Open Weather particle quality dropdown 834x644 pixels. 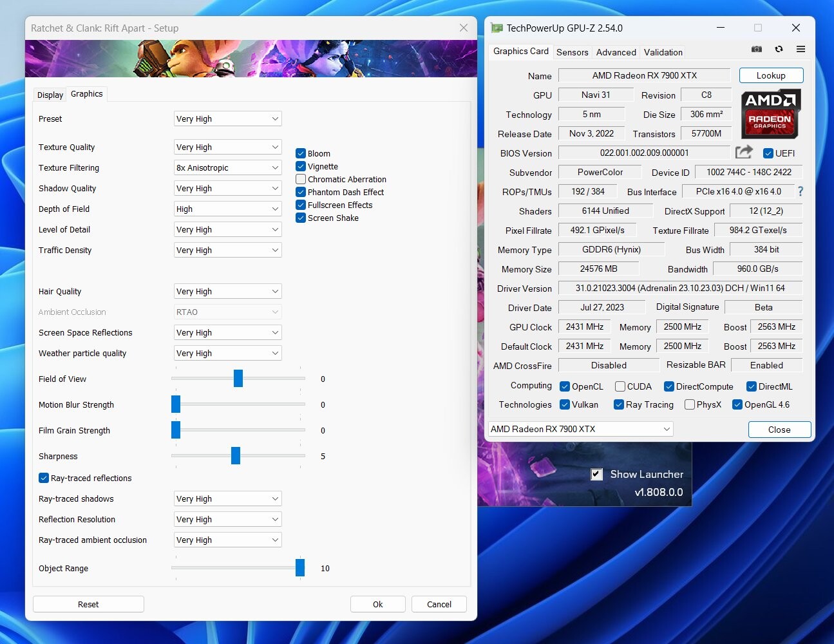(228, 353)
